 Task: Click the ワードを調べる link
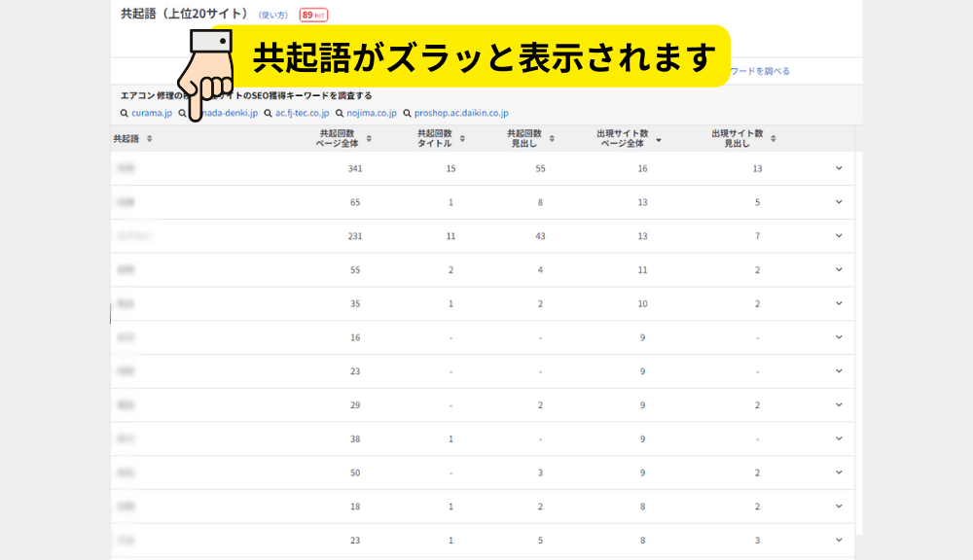pos(760,71)
